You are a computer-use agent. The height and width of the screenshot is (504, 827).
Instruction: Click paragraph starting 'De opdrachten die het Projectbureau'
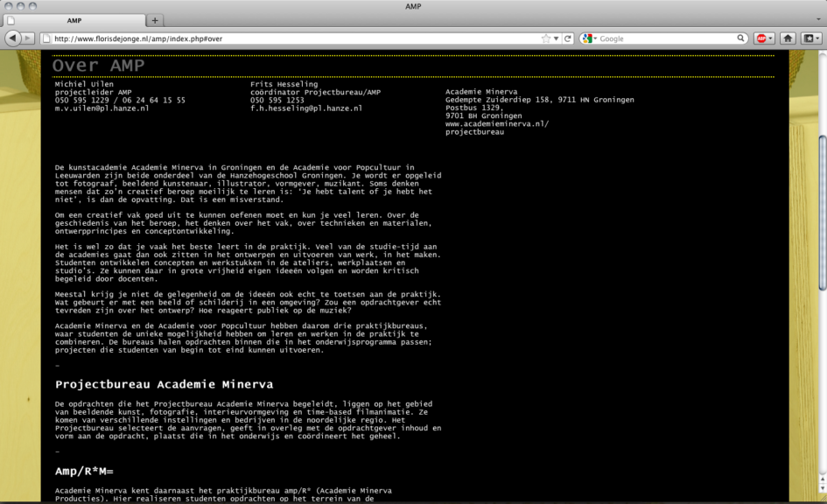[248, 420]
